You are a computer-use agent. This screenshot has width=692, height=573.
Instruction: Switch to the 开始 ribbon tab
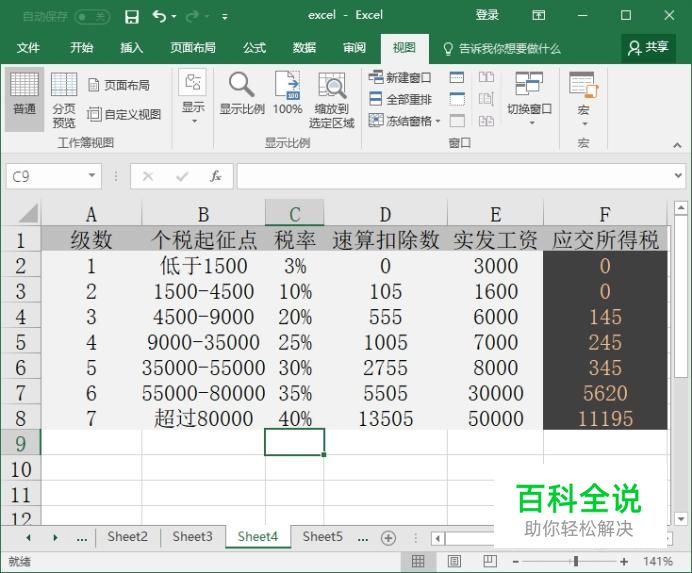(x=82, y=48)
